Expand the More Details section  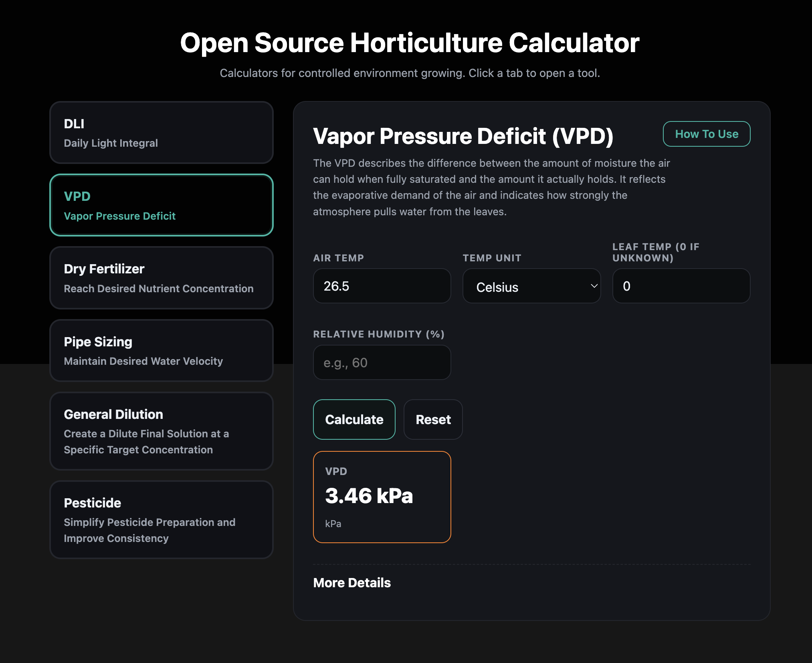coord(351,582)
